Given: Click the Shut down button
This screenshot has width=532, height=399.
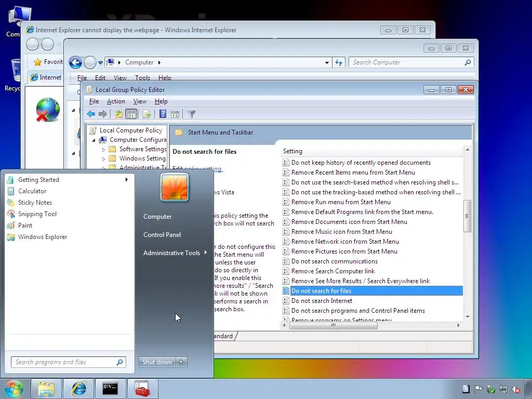Looking at the screenshot, I should pyautogui.click(x=157, y=362).
